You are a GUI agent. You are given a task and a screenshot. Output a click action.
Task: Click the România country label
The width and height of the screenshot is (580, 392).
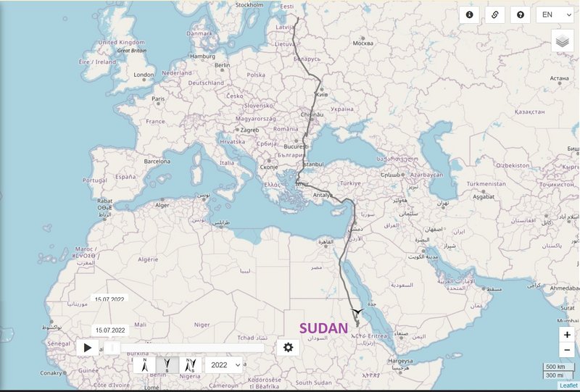point(286,129)
